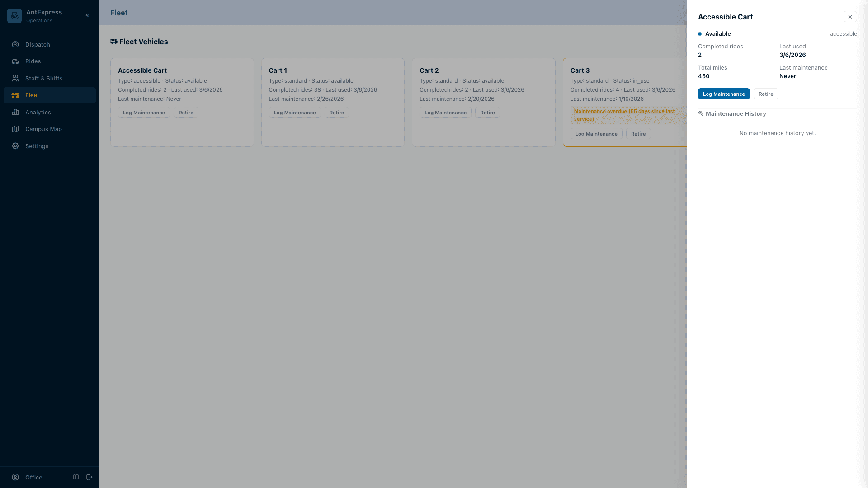Click Log Maintenance for Cart 1

point(294,112)
